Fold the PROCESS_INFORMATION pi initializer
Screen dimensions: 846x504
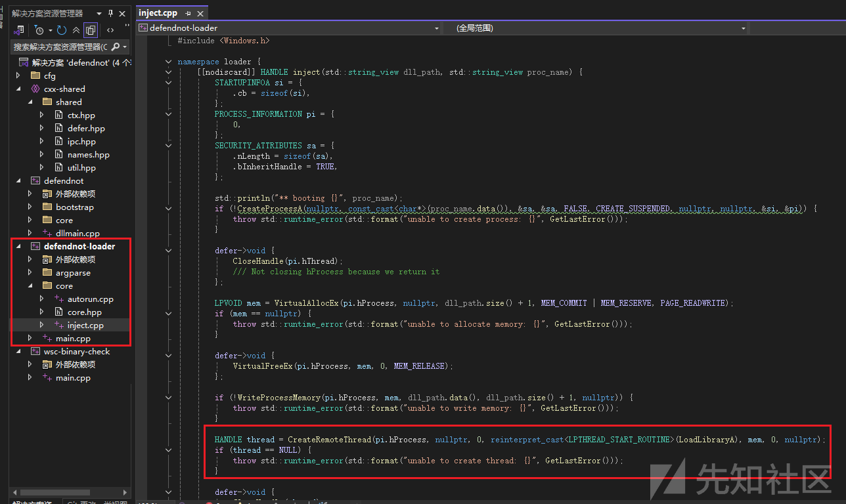(x=168, y=114)
